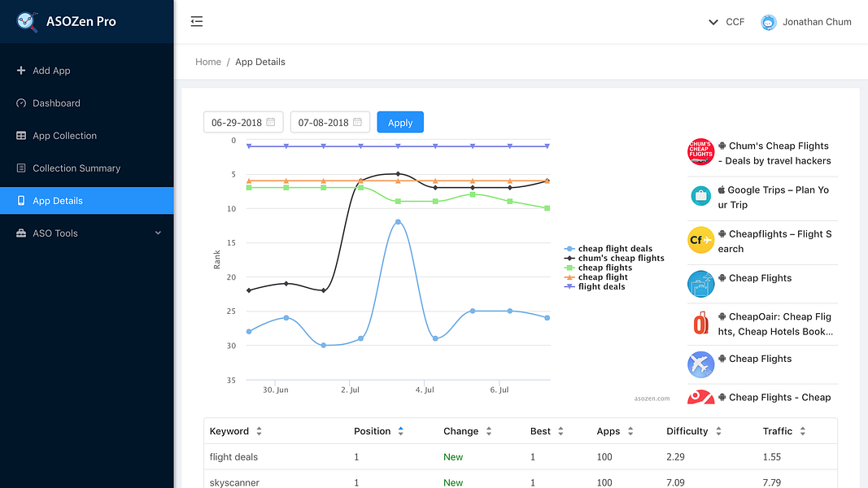Open the CCF account dropdown
Image resolution: width=868 pixels, height=488 pixels.
(726, 22)
